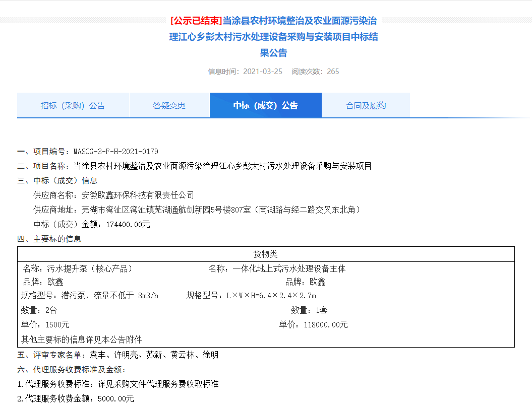Click the announcement title starting with 当涂县农村环境整治
Image resolution: width=532 pixels, height=407 pixels.
[x=273, y=37]
